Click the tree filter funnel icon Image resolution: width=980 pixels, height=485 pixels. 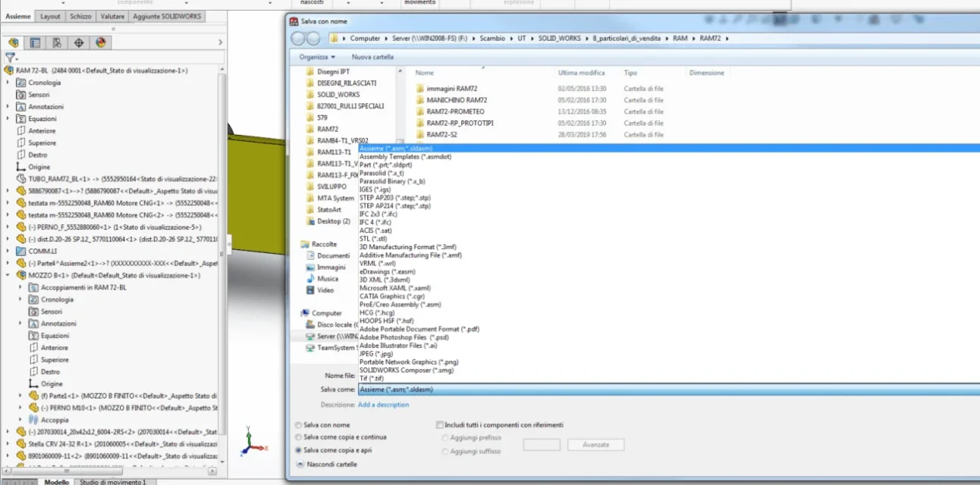pos(11,58)
